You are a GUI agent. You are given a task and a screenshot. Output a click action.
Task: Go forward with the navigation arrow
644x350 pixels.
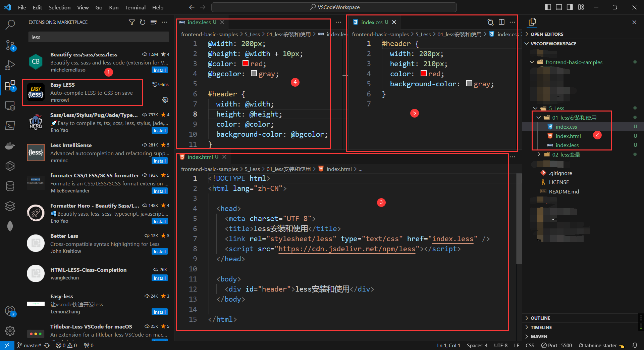tap(203, 7)
